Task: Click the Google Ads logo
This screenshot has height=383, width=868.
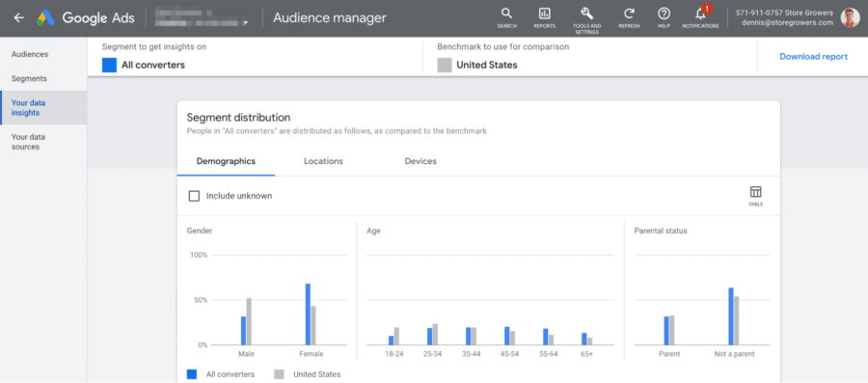Action: pos(86,17)
